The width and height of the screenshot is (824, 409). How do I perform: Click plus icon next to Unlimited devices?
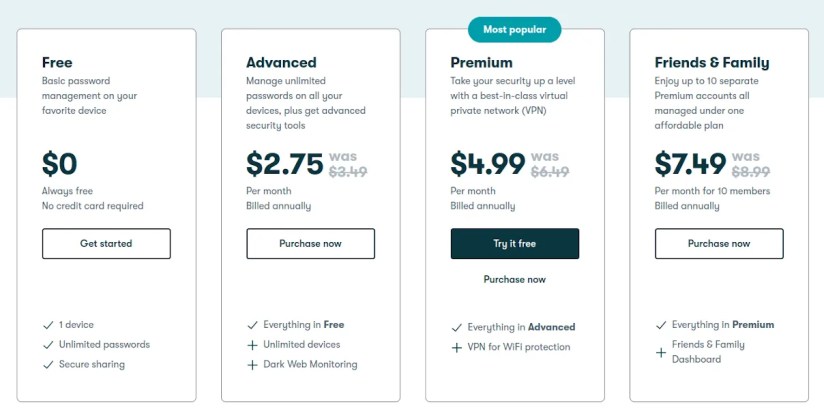tap(252, 345)
